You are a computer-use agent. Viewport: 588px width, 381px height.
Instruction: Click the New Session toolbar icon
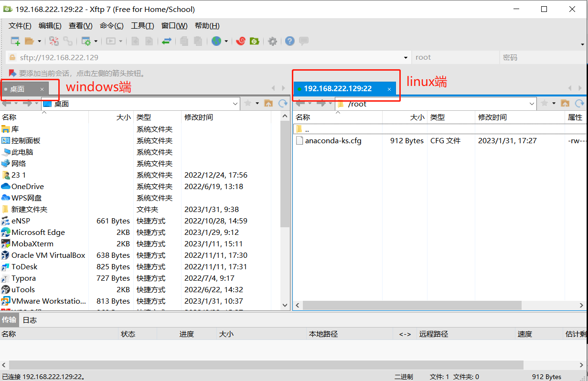pyautogui.click(x=15, y=41)
